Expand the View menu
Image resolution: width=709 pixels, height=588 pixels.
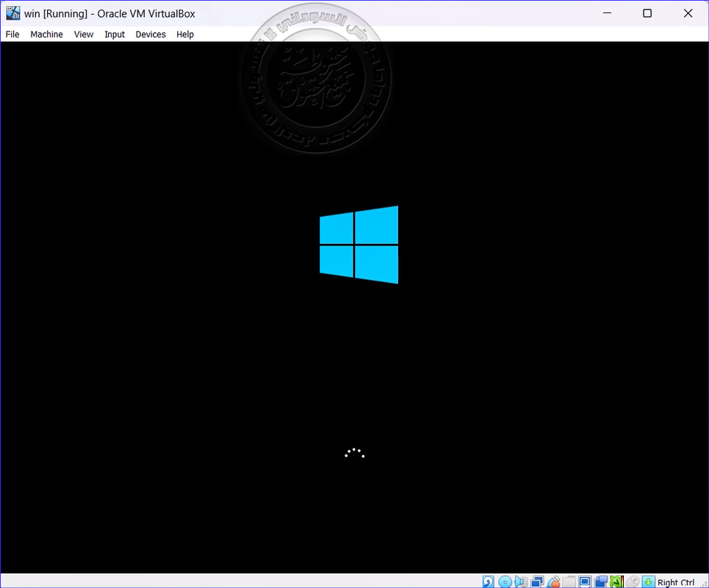point(84,35)
